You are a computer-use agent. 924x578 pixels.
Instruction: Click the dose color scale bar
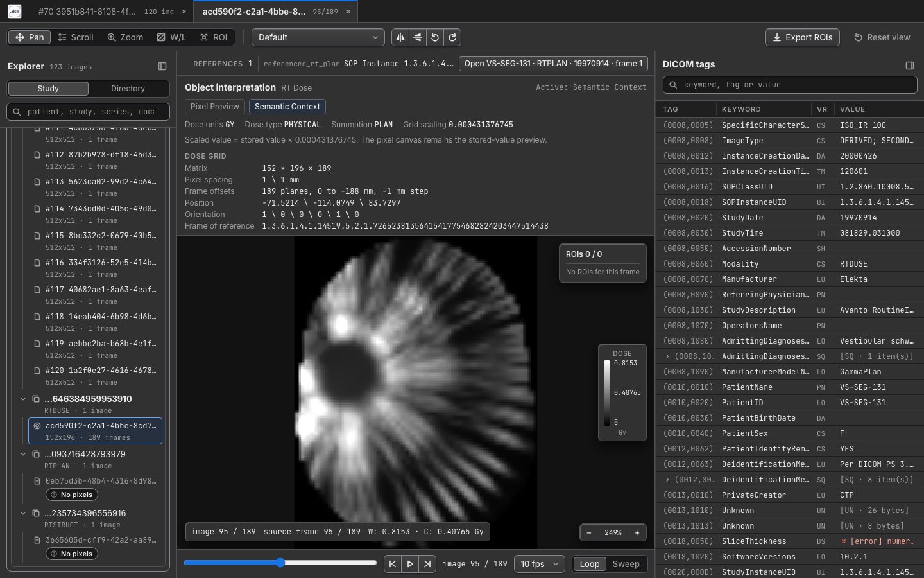tap(607, 393)
